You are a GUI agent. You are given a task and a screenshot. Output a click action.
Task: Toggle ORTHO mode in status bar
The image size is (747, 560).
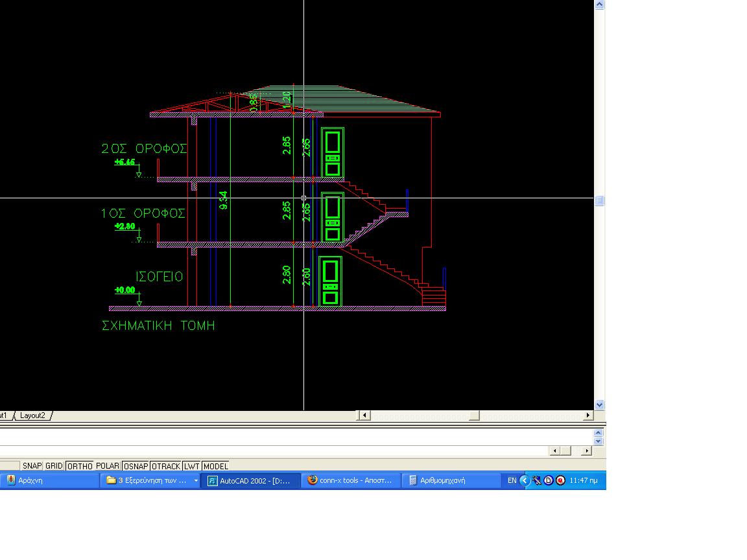(x=80, y=466)
